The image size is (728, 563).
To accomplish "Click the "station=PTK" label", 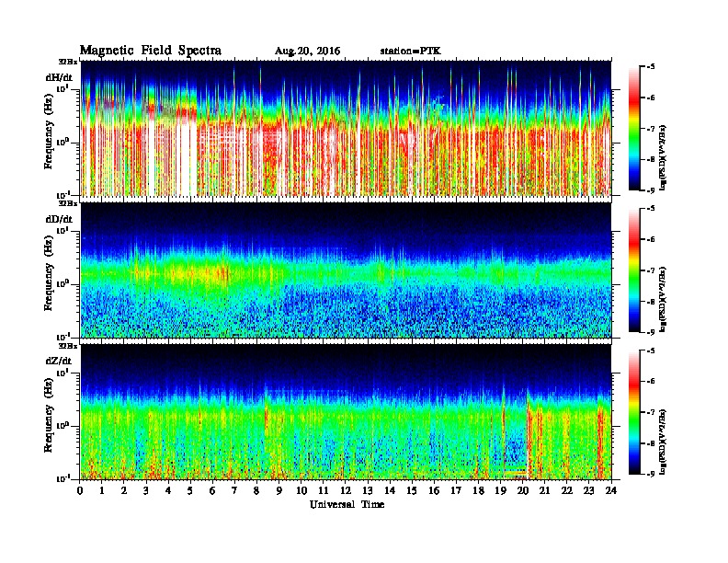I will [411, 52].
